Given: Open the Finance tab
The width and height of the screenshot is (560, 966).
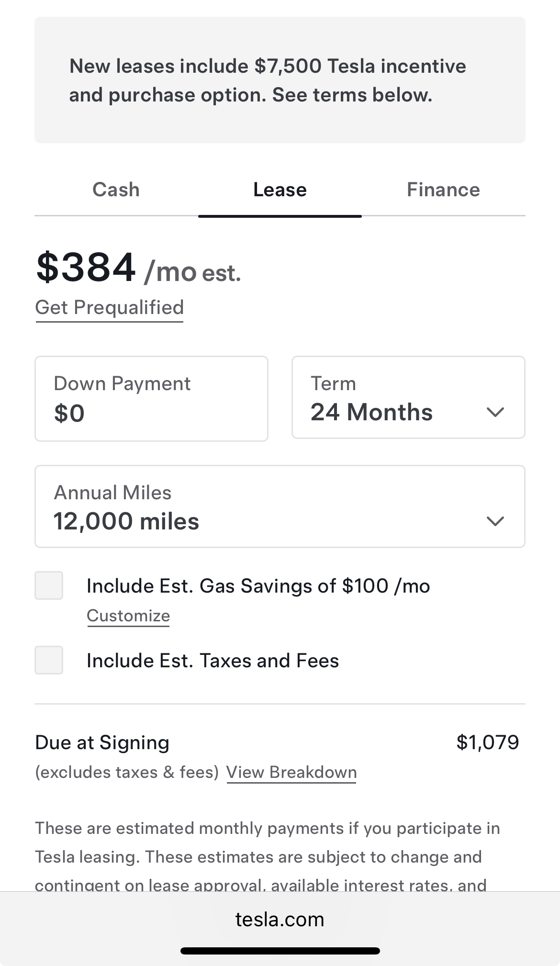Looking at the screenshot, I should coord(443,190).
